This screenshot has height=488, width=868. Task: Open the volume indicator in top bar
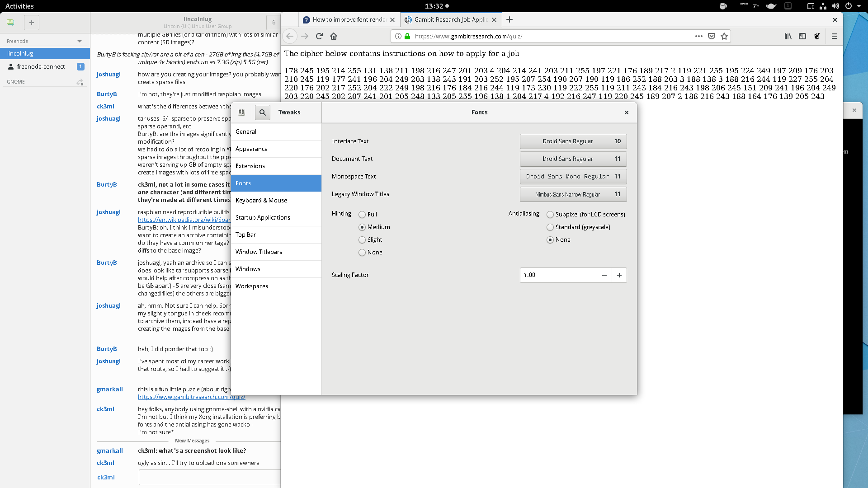[835, 6]
